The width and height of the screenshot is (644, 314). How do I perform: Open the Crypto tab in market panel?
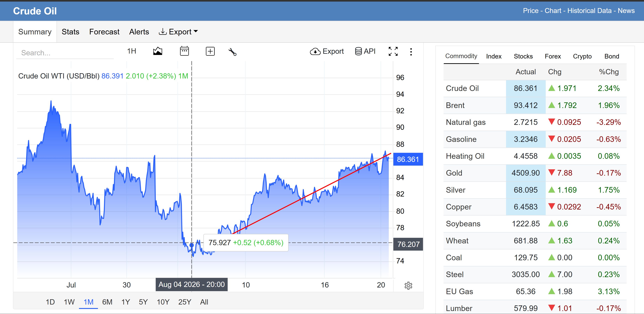coord(582,56)
